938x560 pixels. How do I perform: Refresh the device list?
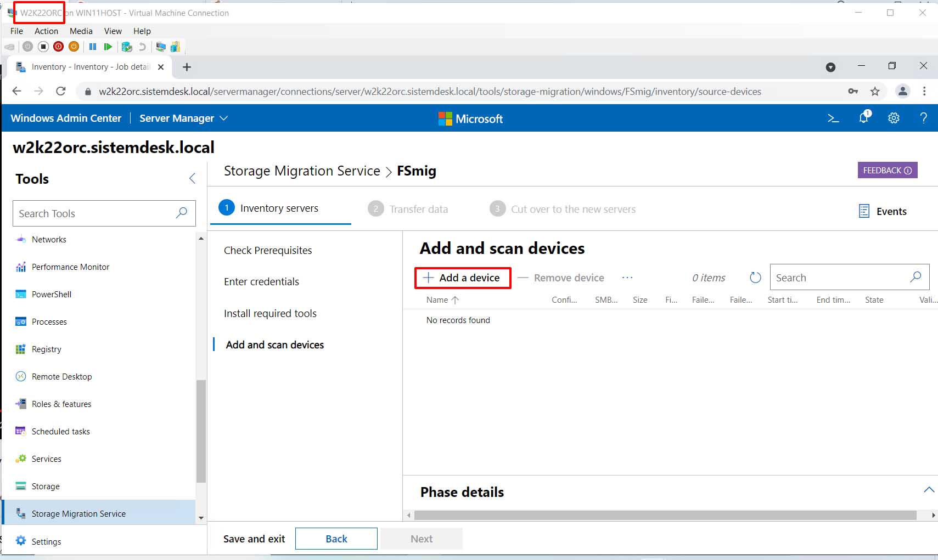tap(755, 278)
